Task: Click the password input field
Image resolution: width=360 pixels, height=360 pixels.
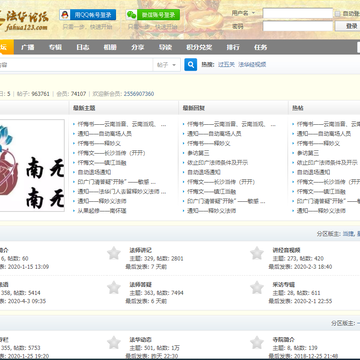Action: click(x=298, y=26)
